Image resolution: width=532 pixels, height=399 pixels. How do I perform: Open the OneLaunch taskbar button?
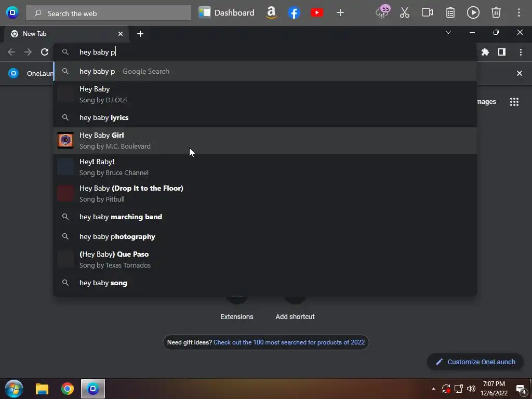pyautogui.click(x=92, y=389)
